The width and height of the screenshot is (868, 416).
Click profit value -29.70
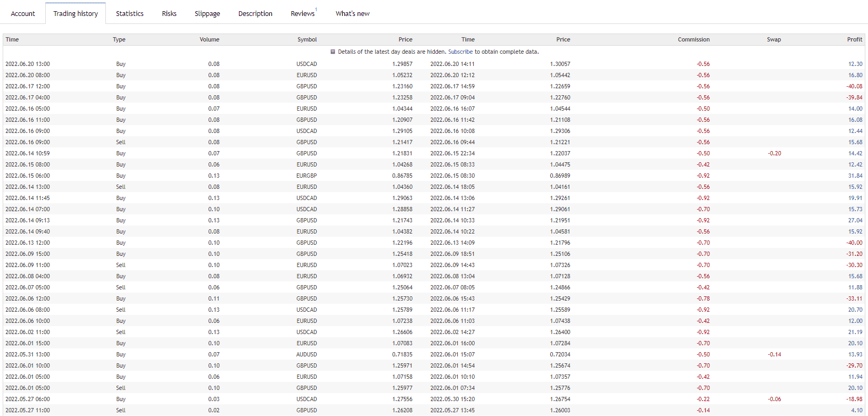[x=854, y=365]
